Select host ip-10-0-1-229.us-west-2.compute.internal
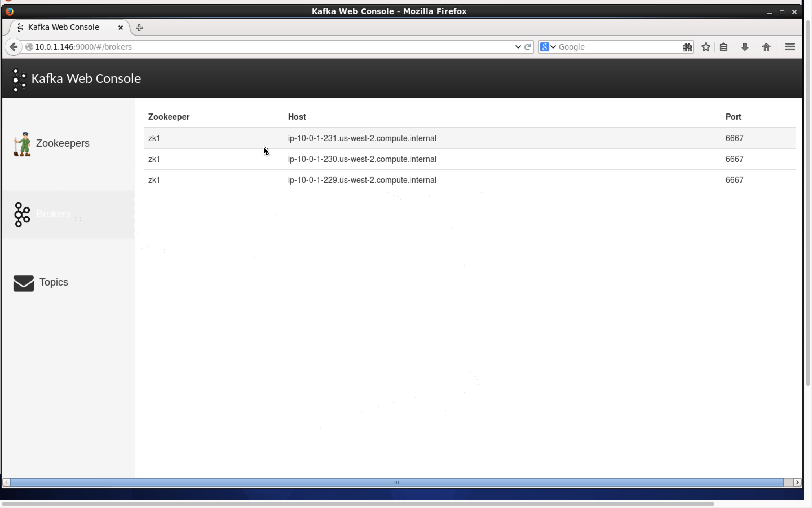This screenshot has width=812, height=508. tap(362, 180)
